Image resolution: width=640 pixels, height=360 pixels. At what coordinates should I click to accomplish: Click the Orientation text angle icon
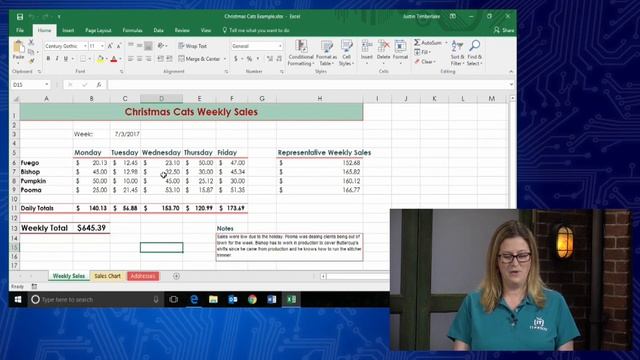(162, 46)
